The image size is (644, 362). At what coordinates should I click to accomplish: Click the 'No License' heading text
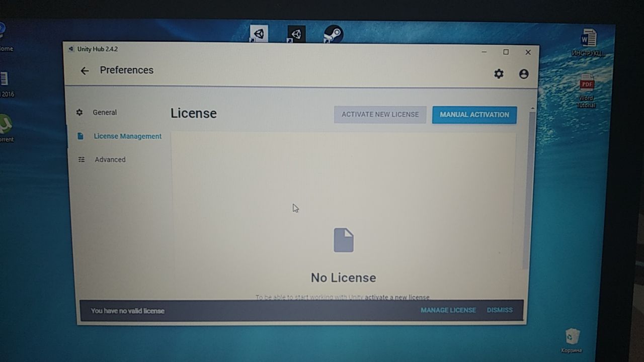[x=344, y=278]
